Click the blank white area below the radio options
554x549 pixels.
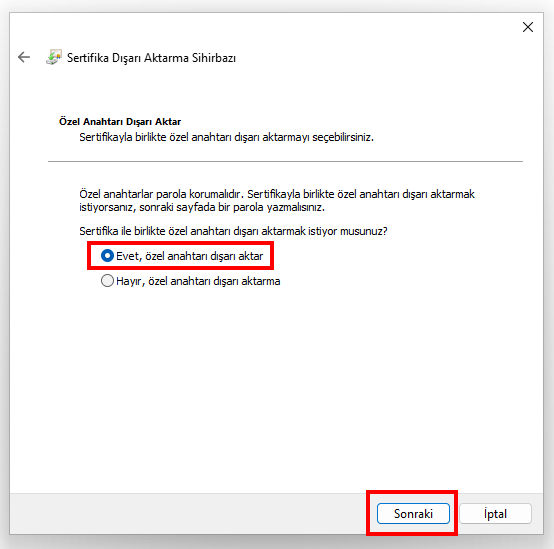(x=276, y=389)
